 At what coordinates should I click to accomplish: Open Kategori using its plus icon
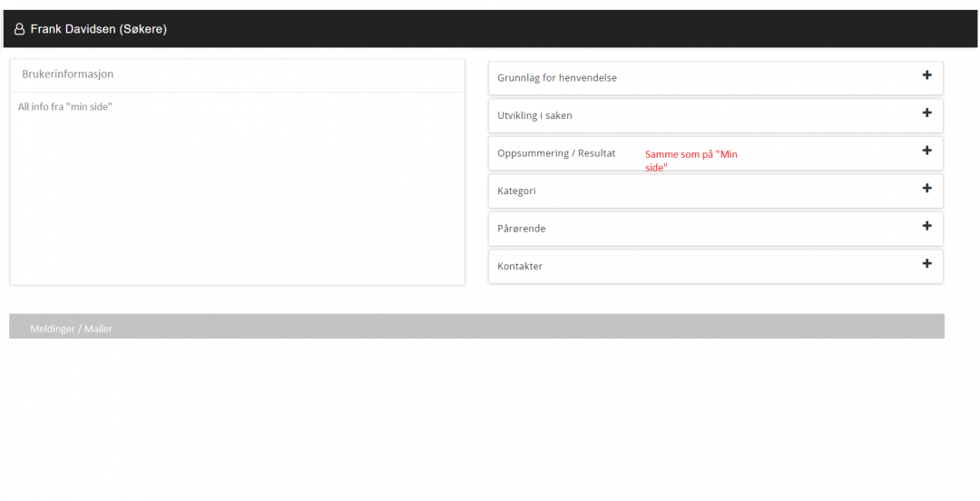(x=926, y=189)
